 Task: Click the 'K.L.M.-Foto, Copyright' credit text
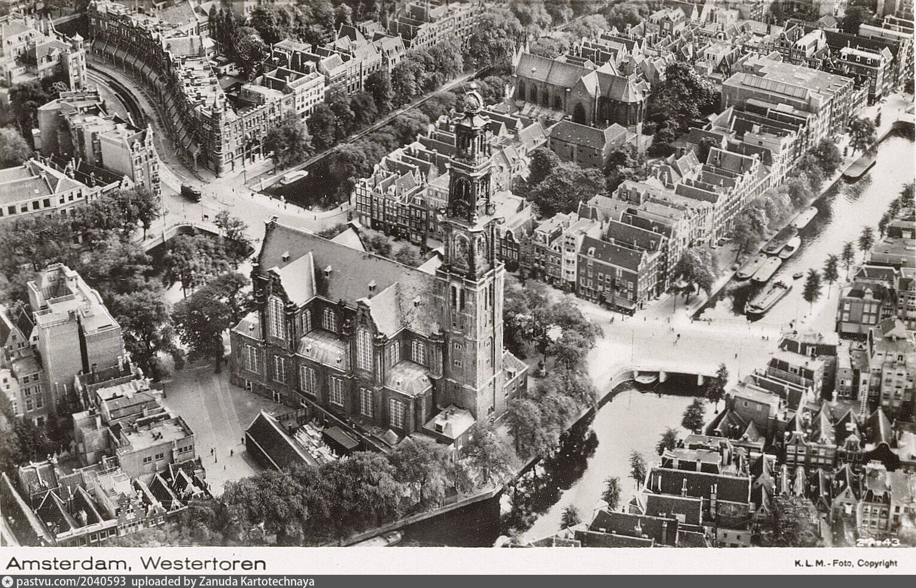point(845,563)
